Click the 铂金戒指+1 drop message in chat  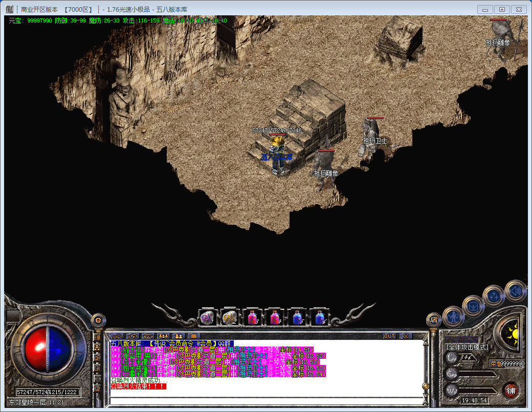pos(218,368)
